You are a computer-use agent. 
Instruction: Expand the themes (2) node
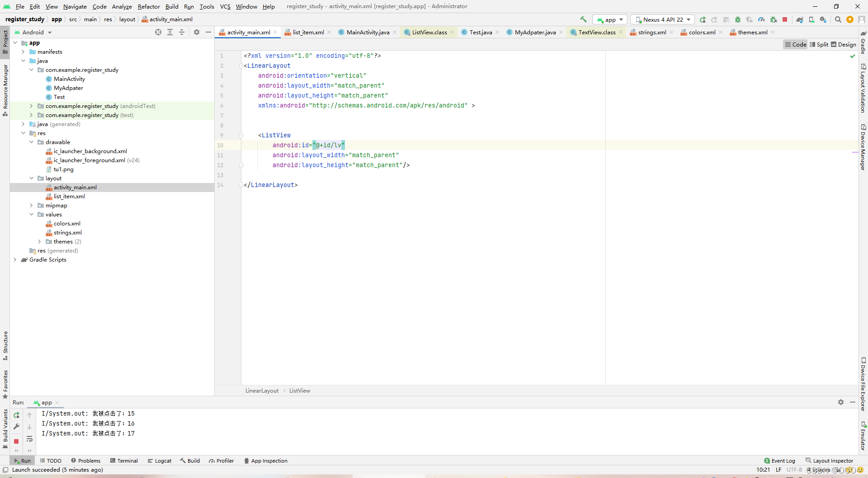pyautogui.click(x=40, y=241)
